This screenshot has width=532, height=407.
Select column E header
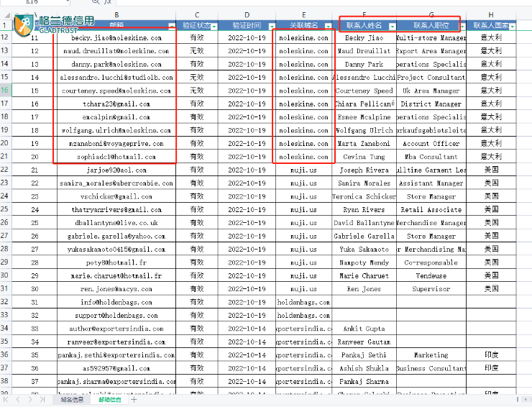tap(303, 15)
